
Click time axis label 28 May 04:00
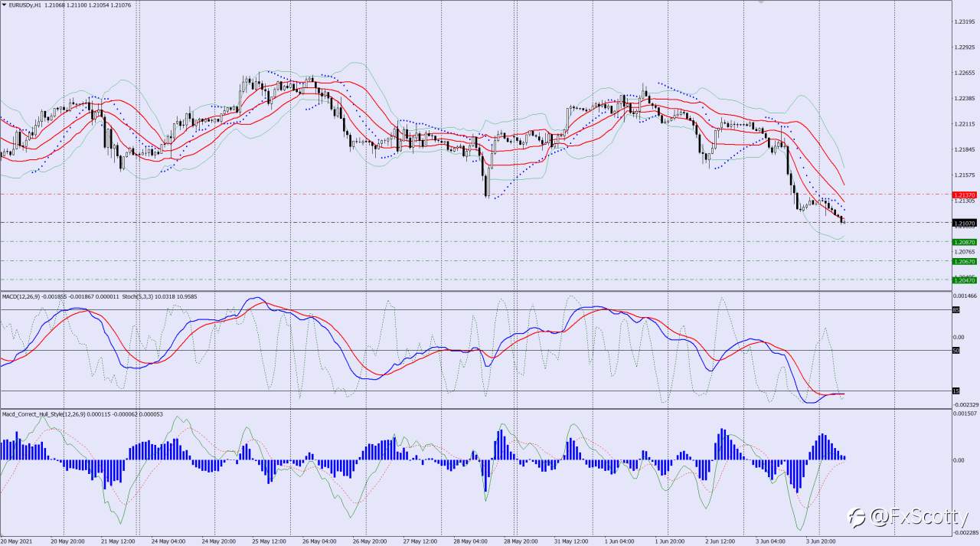coord(472,541)
